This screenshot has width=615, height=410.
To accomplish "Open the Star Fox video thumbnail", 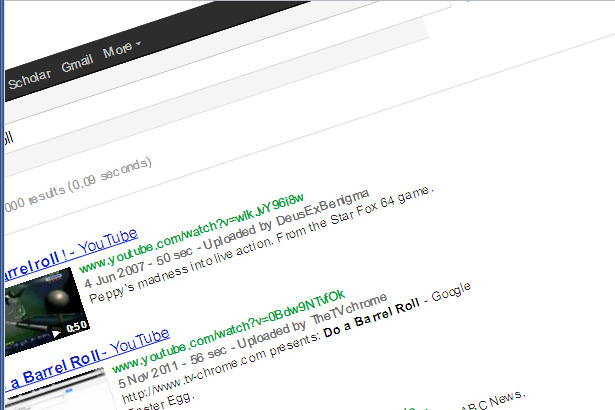I will click(46, 311).
